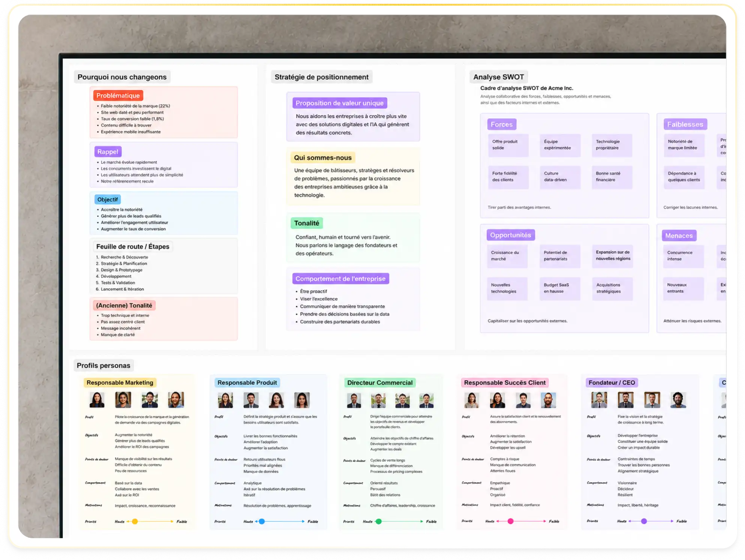
Task: Click the "Offre produit solide" sticky note
Action: pyautogui.click(x=508, y=145)
